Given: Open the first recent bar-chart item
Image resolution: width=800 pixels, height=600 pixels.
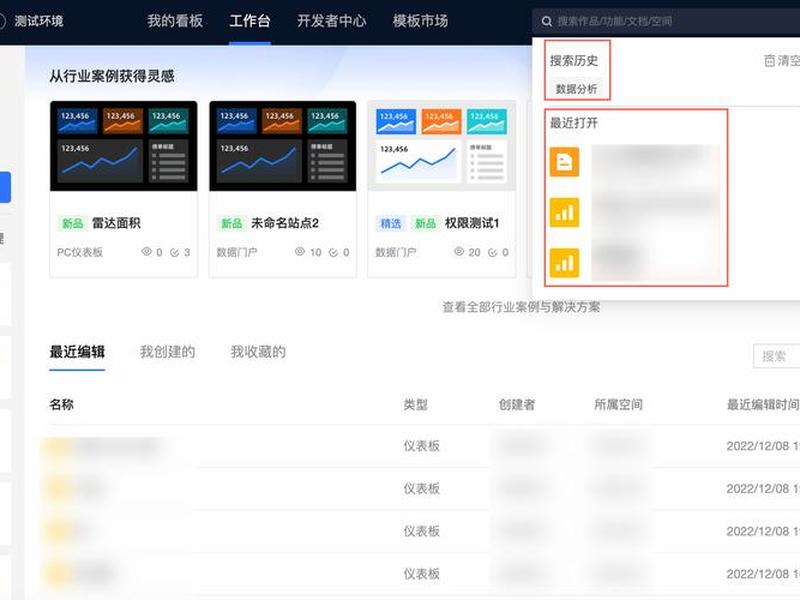Looking at the screenshot, I should point(564,212).
